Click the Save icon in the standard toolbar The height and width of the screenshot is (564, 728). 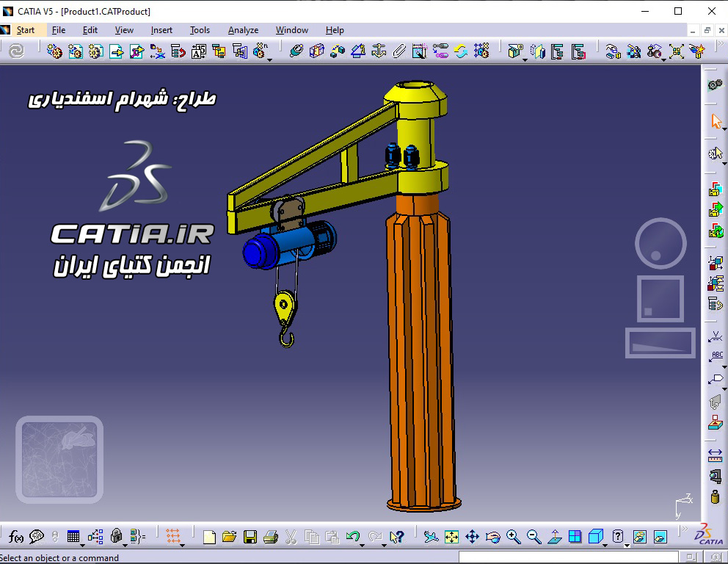coord(250,536)
